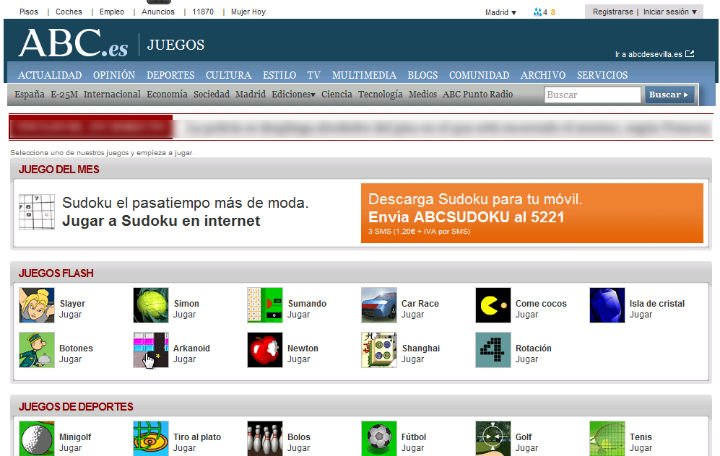This screenshot has width=720, height=456.
Task: Open the ACTUALIDAD menu
Action: point(50,75)
